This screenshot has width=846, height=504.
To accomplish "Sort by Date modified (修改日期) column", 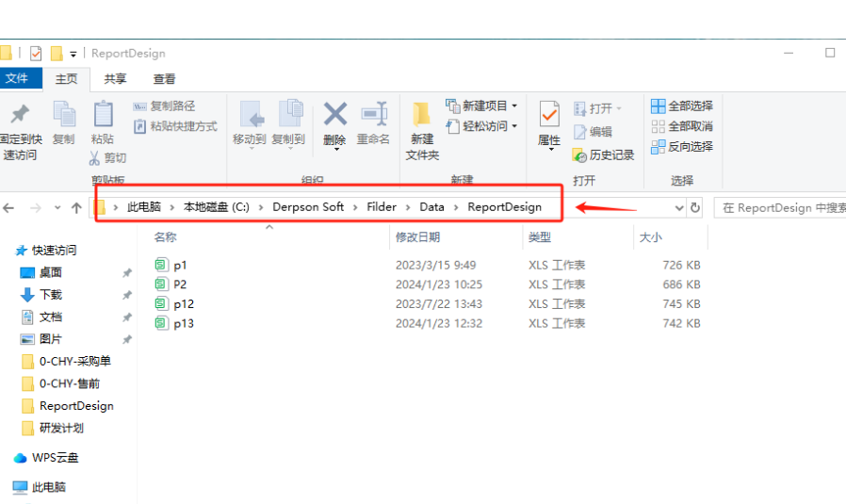I will tap(417, 237).
